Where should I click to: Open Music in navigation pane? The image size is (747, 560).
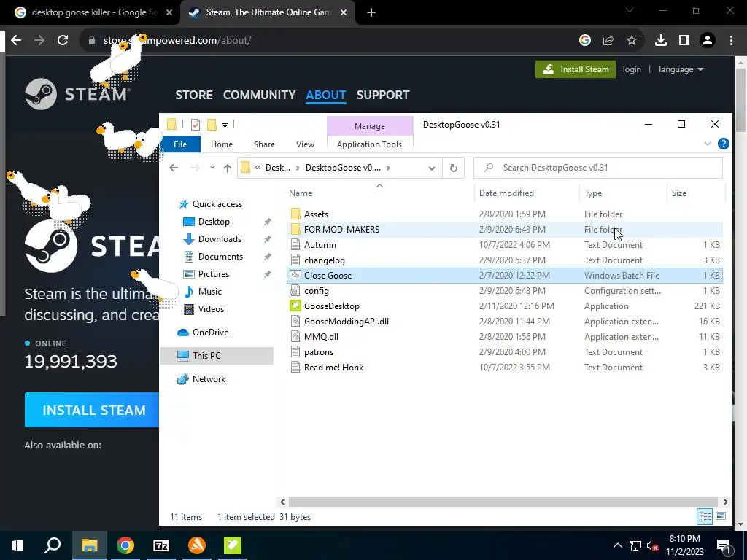[x=209, y=292]
